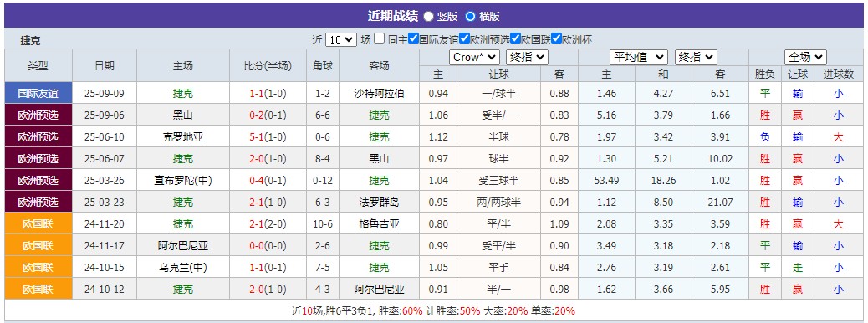
Task: Click the 直布罗陀(中) home team name
Action: (182, 181)
